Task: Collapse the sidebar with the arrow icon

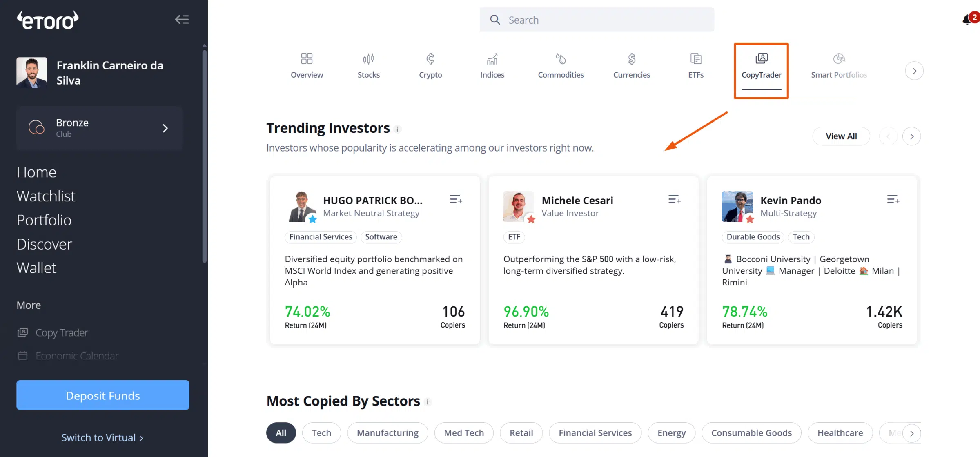Action: 182,19
